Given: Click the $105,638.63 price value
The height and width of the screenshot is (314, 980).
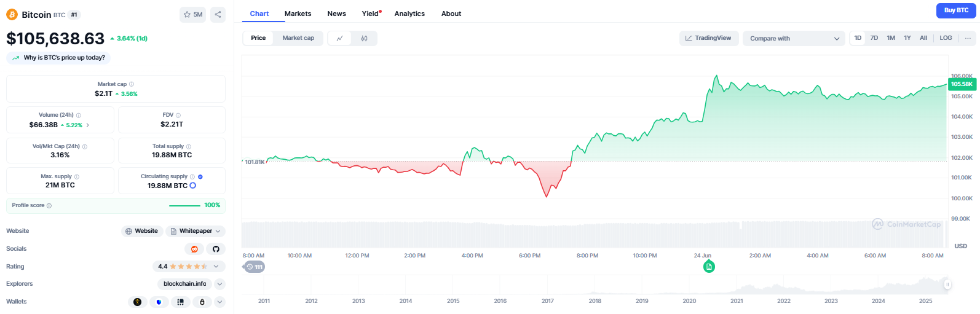Looking at the screenshot, I should 55,39.
